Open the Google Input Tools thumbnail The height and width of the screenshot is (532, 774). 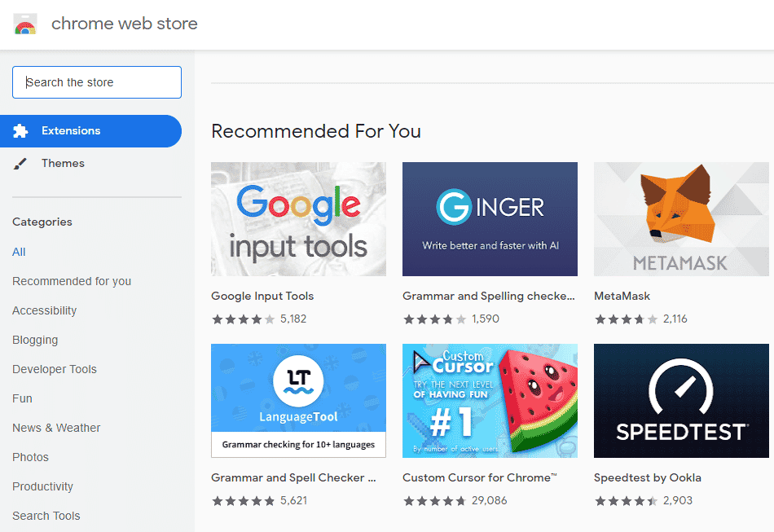click(298, 219)
